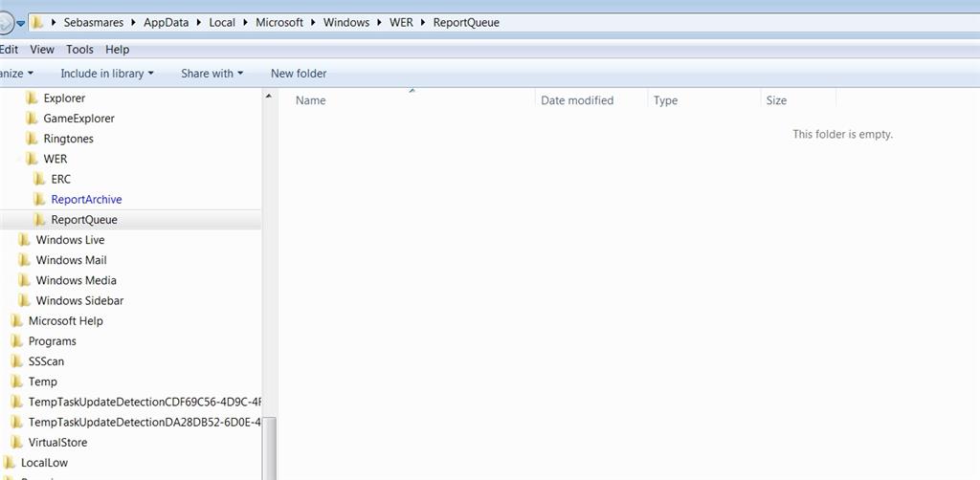Screen dimensions: 980x480
Task: Open the Share with dropdown
Action: (x=212, y=74)
